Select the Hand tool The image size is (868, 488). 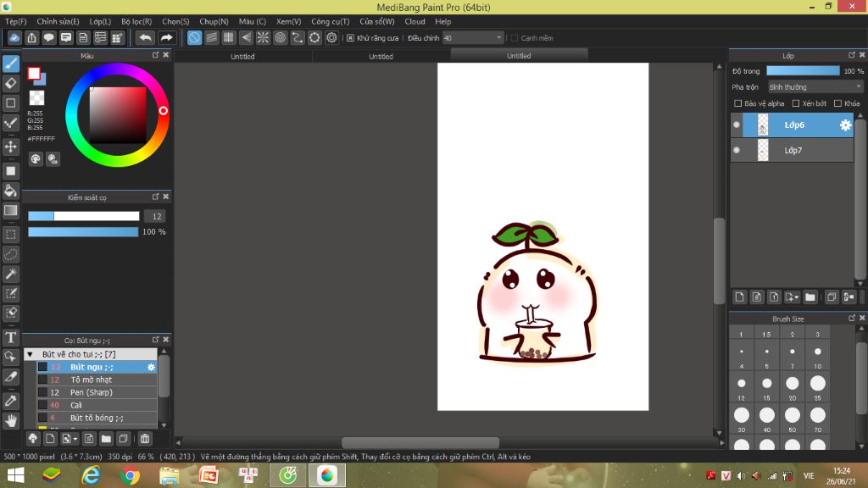click(11, 421)
